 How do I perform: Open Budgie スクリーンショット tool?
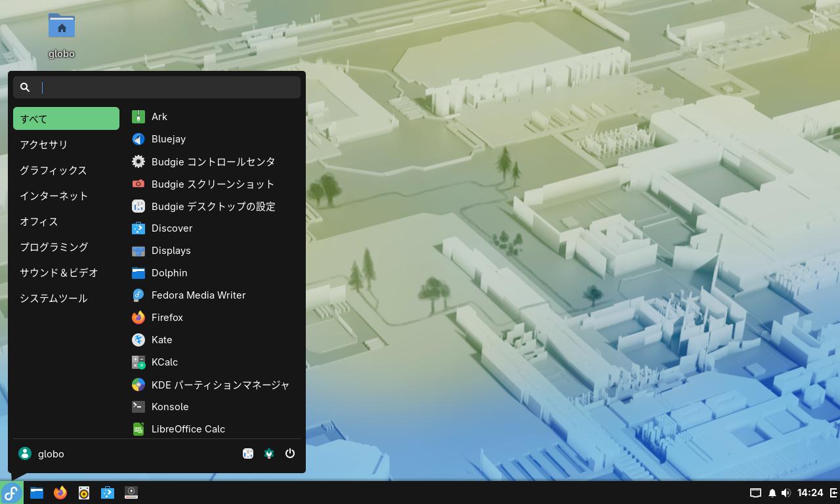(212, 184)
